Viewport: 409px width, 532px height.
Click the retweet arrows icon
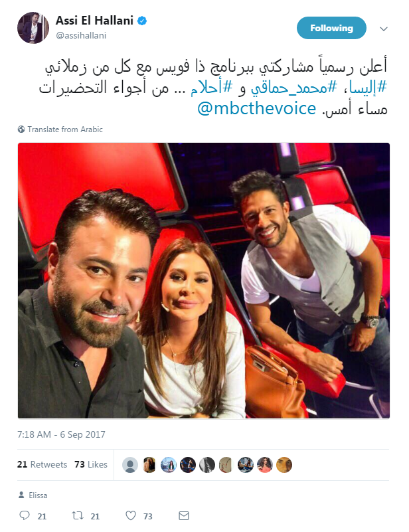pyautogui.click(x=78, y=515)
